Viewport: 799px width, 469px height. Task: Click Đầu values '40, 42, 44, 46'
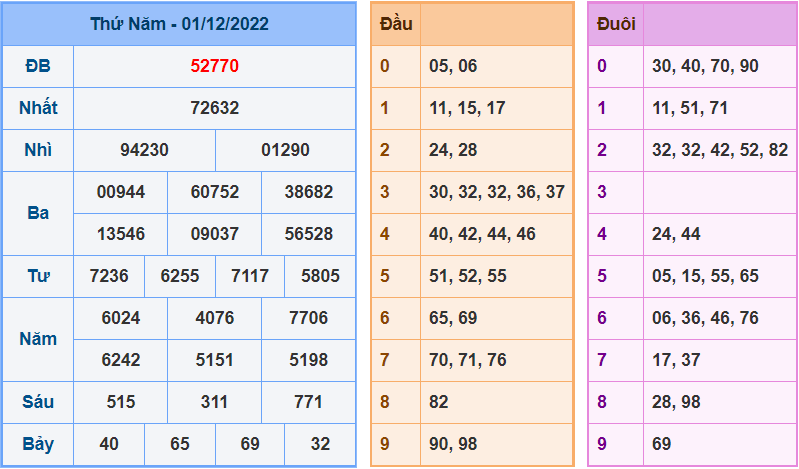click(x=482, y=234)
